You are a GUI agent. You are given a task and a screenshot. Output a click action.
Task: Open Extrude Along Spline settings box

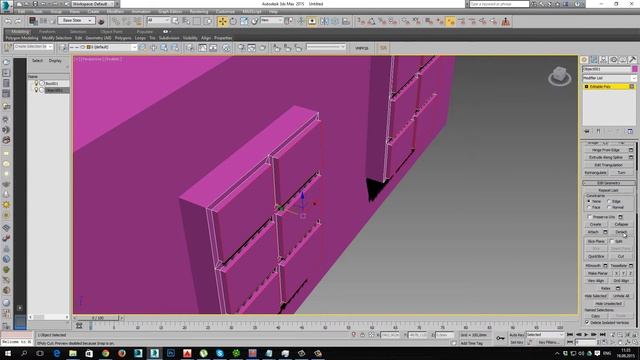(x=631, y=157)
